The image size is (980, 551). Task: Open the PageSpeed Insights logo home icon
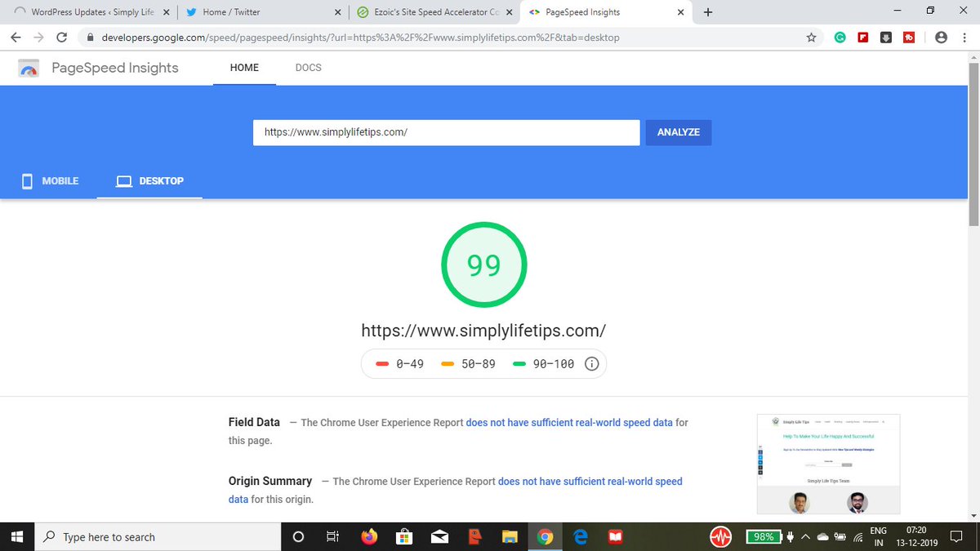point(29,68)
